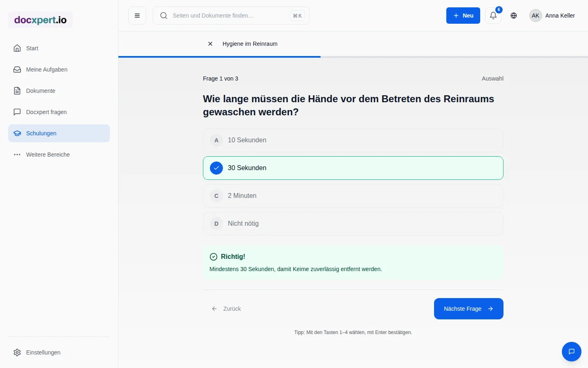Screen dimensions: 588x368
Task: Click the search field for pages and documents
Action: (231, 16)
